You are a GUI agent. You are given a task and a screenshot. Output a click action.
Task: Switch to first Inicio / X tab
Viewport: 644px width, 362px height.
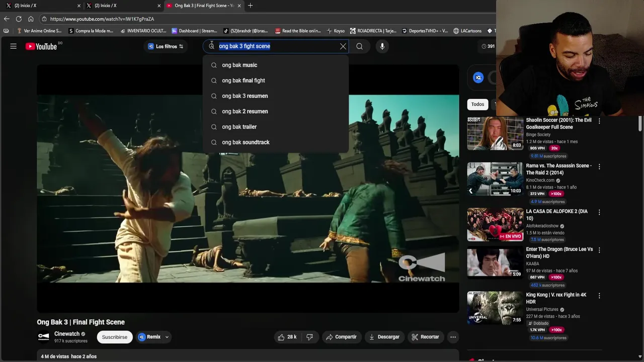[x=42, y=6]
